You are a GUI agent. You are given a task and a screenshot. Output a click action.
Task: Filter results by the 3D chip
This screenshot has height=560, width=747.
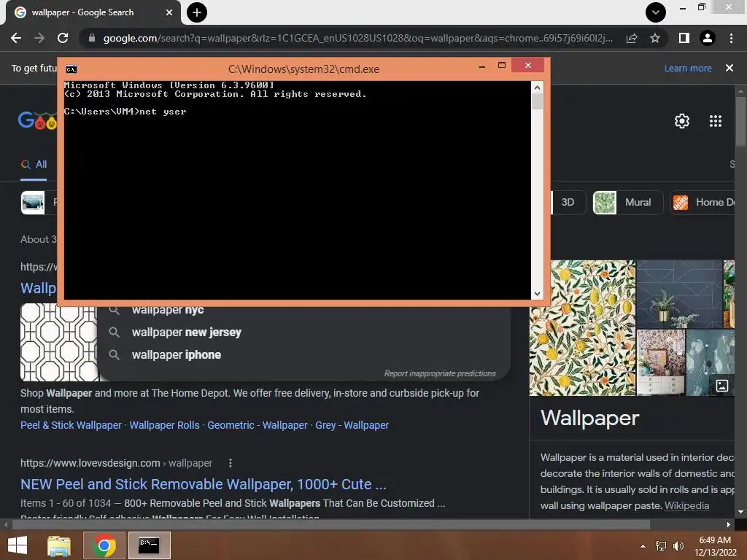(568, 203)
